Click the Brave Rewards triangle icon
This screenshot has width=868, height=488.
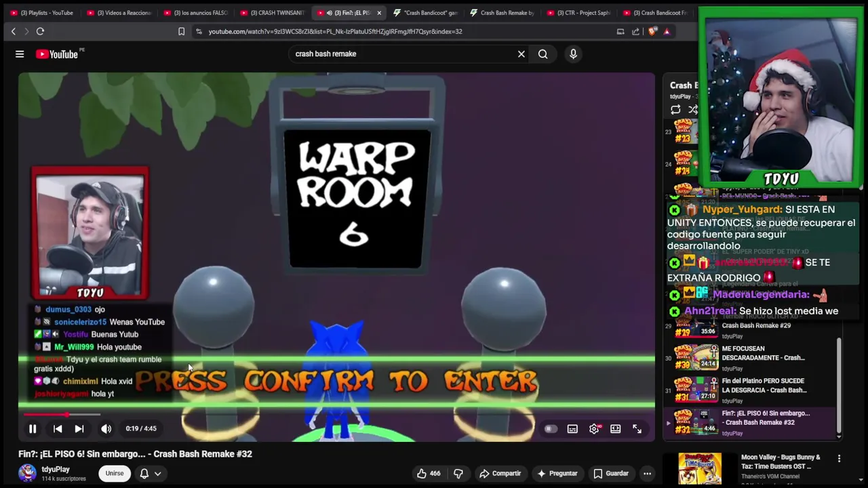(667, 31)
